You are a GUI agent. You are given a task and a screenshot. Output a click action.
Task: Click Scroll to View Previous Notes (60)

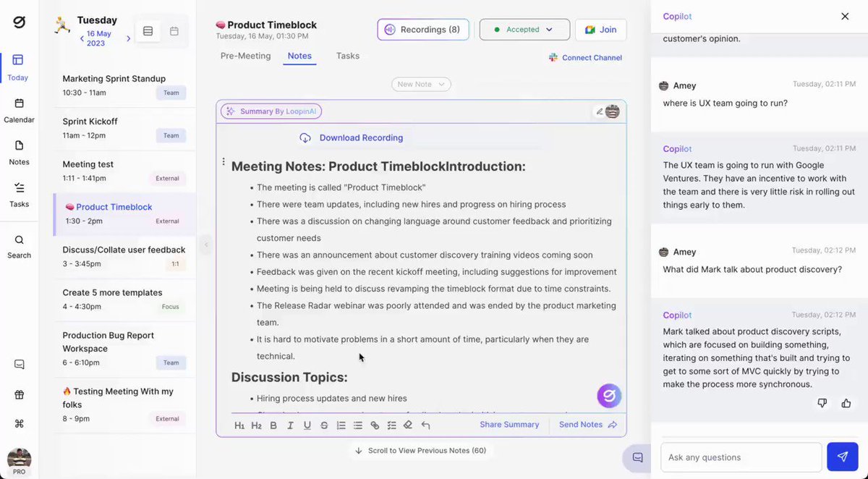420,451
